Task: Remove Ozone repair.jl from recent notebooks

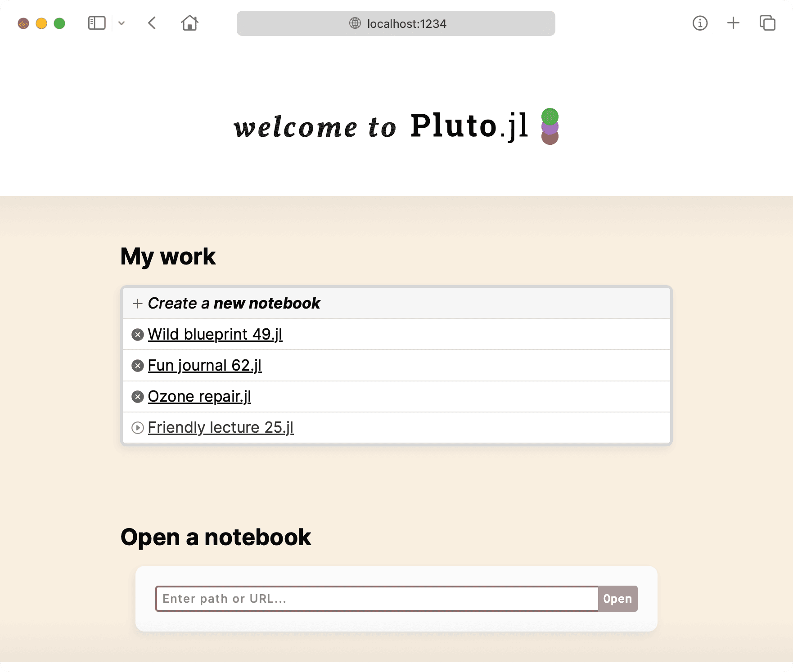Action: click(x=138, y=396)
